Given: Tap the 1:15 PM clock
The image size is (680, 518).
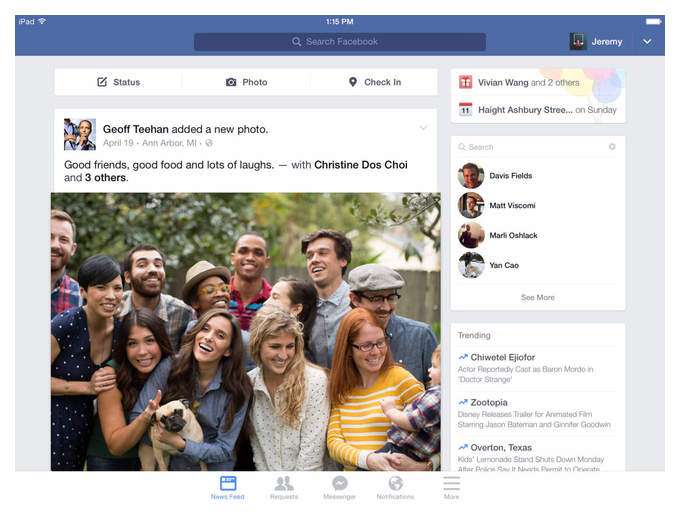Looking at the screenshot, I should coord(340,21).
